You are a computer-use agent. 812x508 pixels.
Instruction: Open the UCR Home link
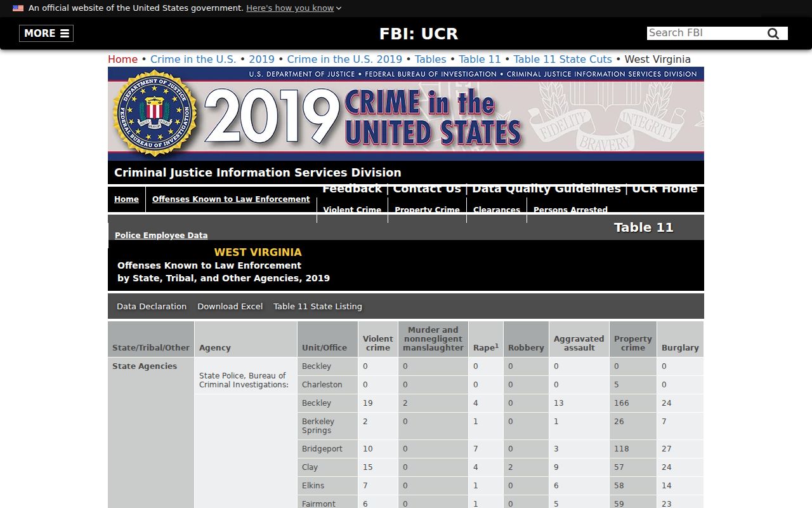665,189
